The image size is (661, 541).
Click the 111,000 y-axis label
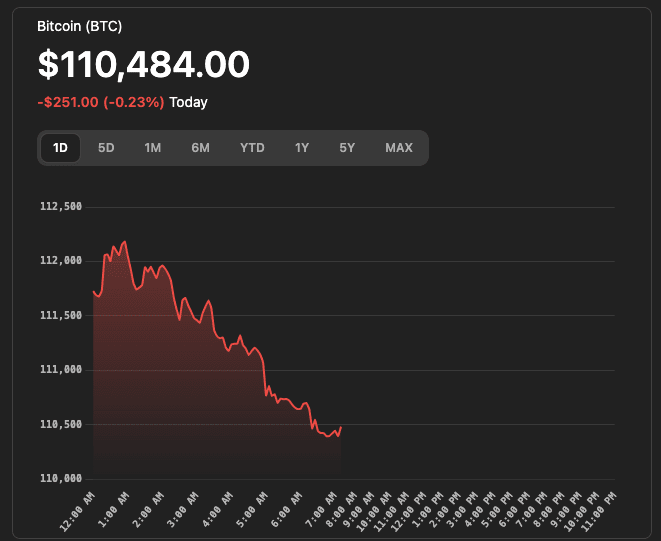pyautogui.click(x=60, y=370)
